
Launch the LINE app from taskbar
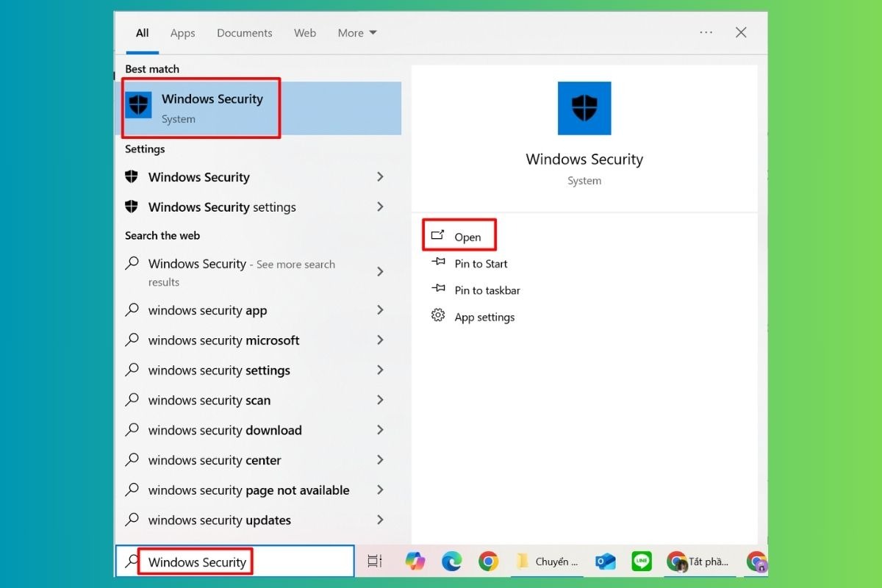(641, 562)
